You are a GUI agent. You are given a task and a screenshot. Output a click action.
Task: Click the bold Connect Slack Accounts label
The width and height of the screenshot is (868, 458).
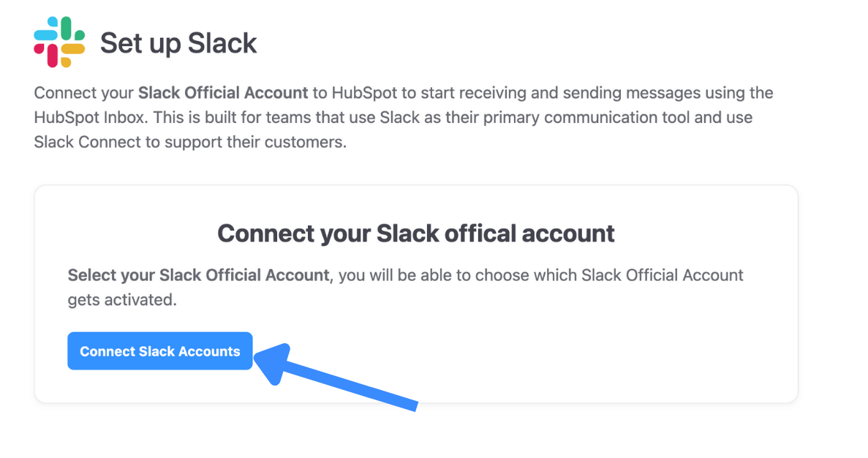tap(159, 351)
